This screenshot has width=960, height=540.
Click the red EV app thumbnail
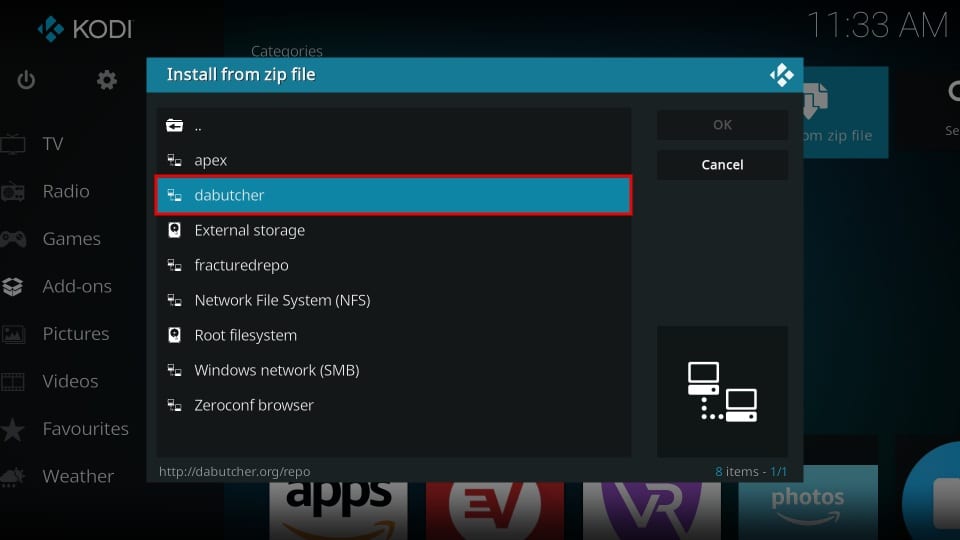[495, 511]
